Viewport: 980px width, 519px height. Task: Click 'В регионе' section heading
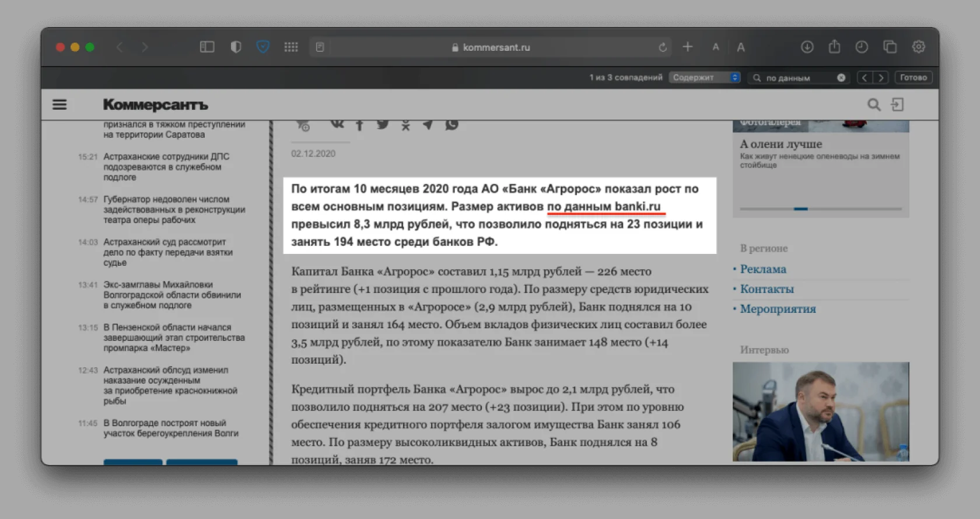coord(764,248)
